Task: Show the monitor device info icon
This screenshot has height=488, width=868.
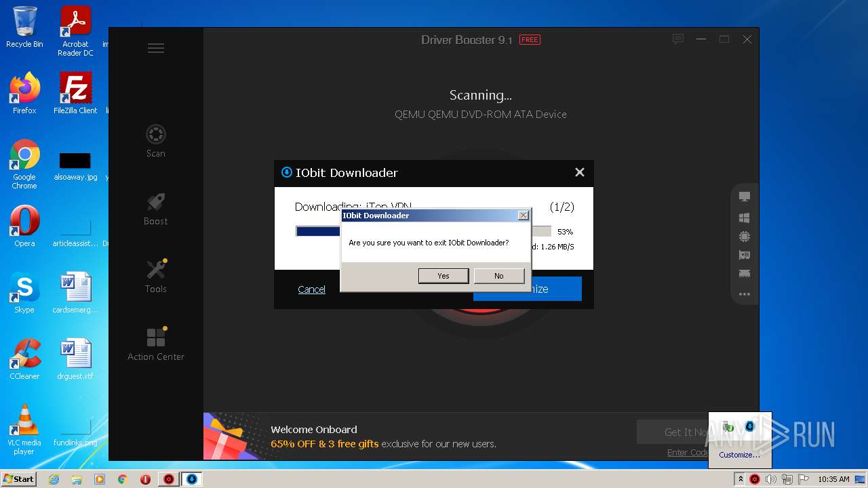Action: click(745, 197)
